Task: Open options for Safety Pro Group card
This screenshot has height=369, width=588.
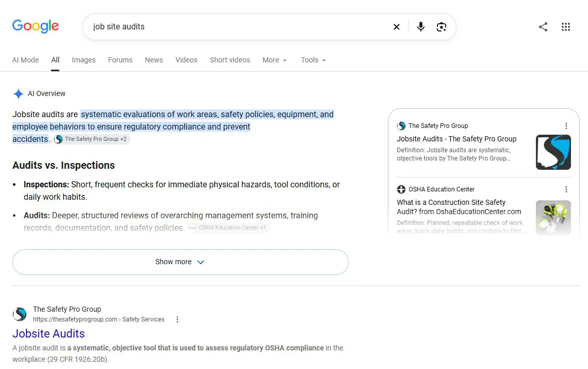Action: pyautogui.click(x=566, y=126)
